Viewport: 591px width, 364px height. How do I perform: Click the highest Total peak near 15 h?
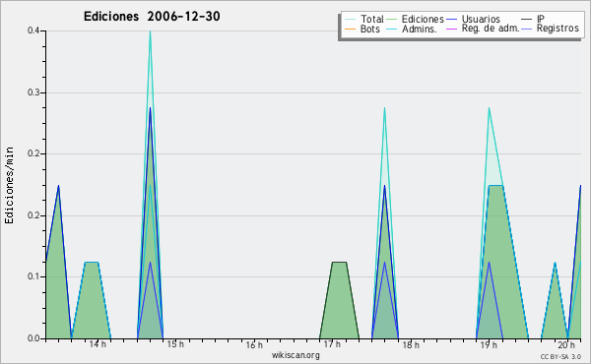coord(151,31)
